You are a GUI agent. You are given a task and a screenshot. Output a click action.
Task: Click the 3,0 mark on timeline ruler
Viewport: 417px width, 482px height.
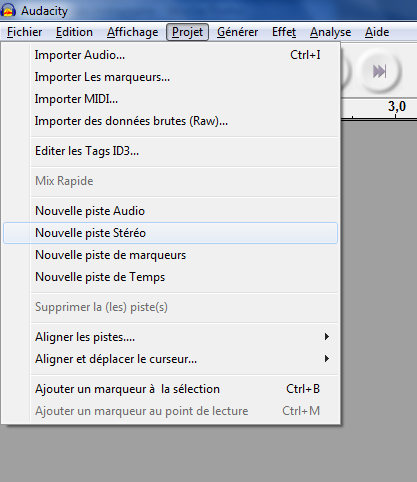[397, 107]
